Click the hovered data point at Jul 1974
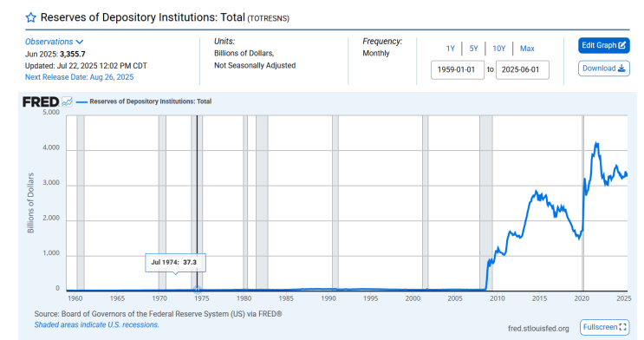 tap(197, 290)
